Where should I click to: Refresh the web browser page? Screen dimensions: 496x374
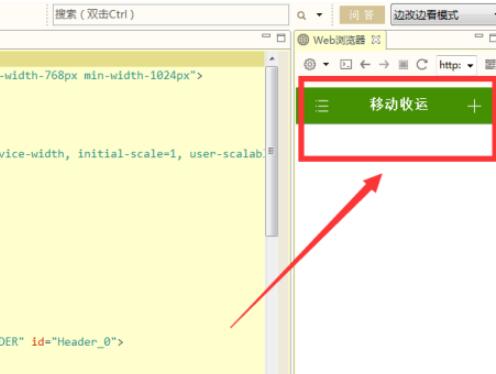422,64
